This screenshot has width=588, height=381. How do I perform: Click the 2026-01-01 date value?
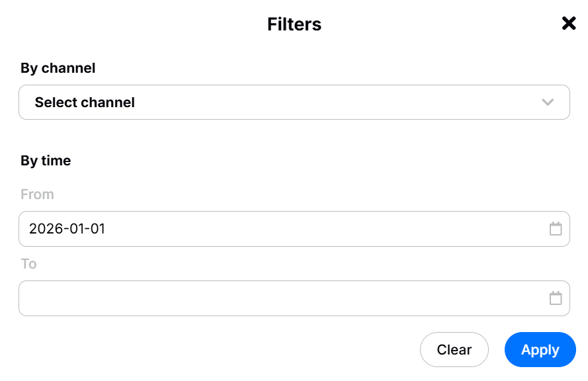[x=67, y=229]
